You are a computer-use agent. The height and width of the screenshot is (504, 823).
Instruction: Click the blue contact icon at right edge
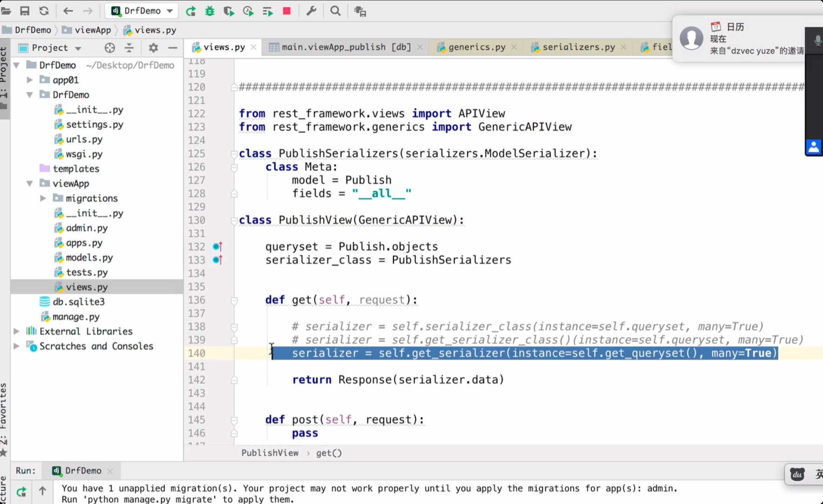click(814, 147)
